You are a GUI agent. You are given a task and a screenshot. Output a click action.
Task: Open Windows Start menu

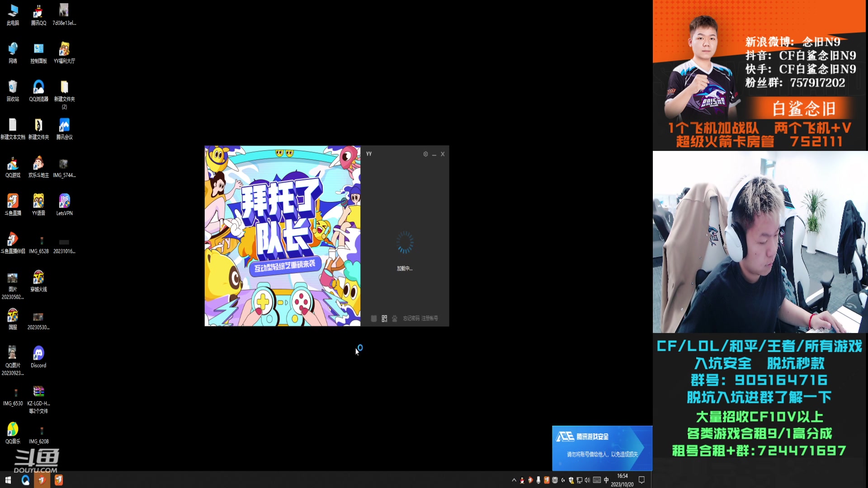click(8, 480)
